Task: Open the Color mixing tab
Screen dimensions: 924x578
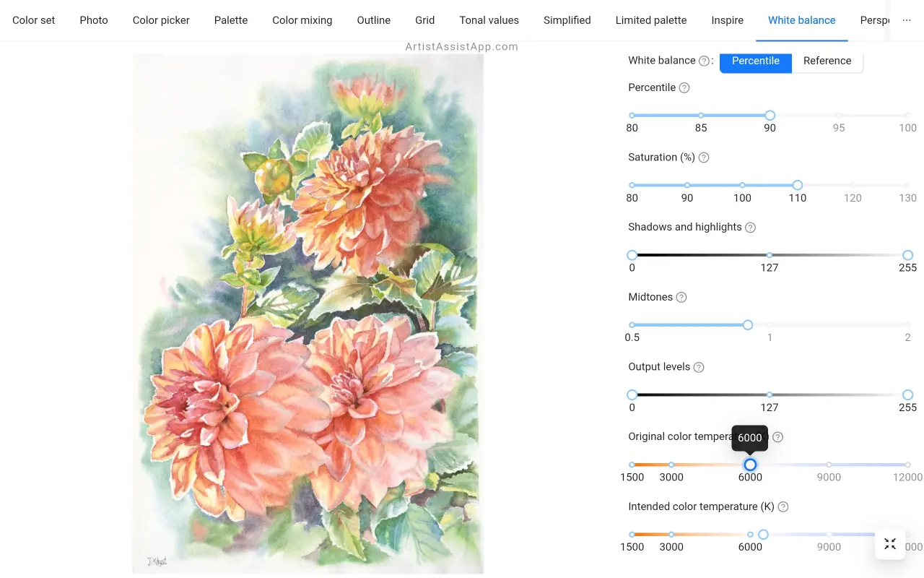Action: tap(302, 20)
